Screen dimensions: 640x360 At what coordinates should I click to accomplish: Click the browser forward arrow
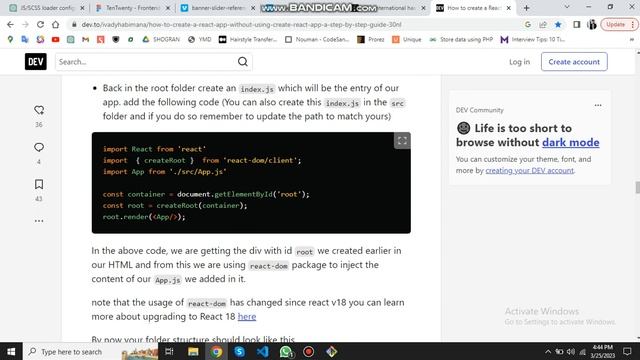(25, 24)
